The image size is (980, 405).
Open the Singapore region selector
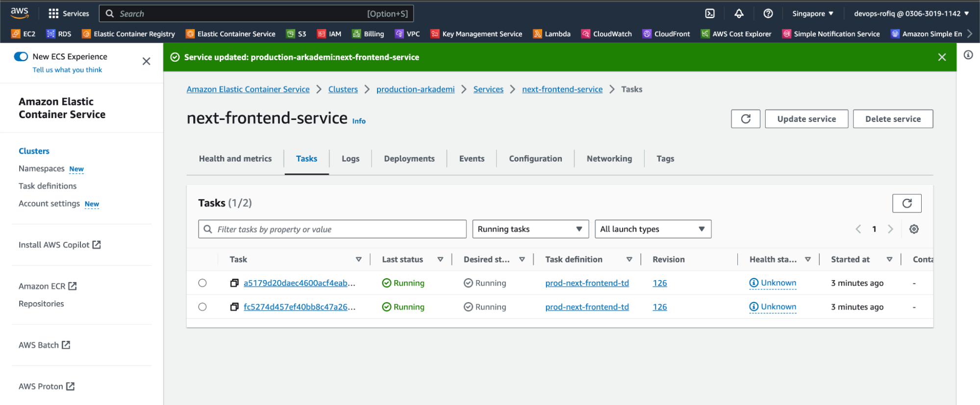pyautogui.click(x=812, y=14)
